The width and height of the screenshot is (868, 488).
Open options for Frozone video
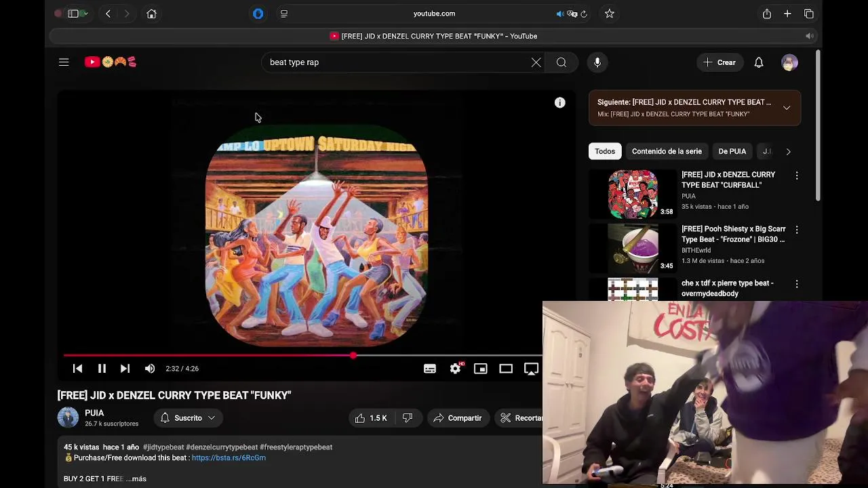(x=797, y=230)
